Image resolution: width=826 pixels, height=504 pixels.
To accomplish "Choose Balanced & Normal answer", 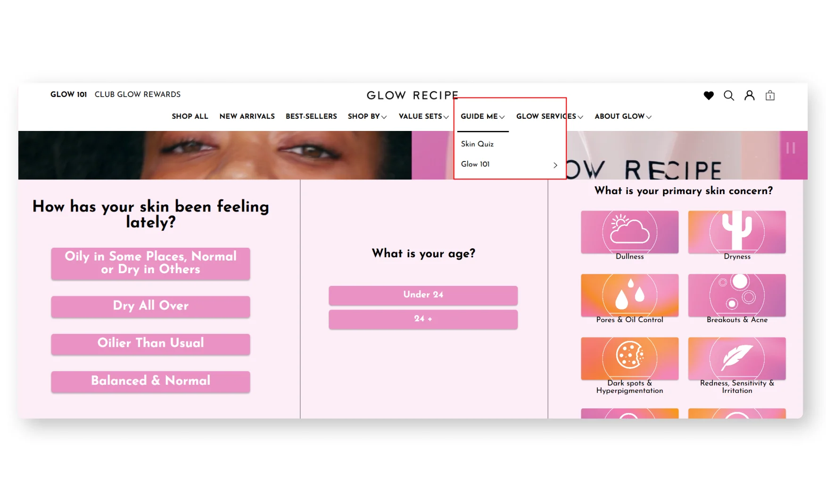I will (x=150, y=382).
